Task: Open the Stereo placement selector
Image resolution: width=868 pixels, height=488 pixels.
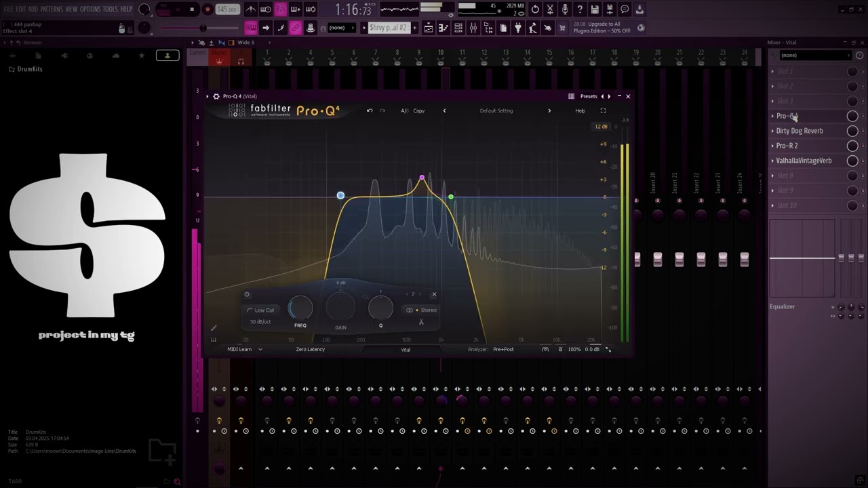Action: click(421, 310)
